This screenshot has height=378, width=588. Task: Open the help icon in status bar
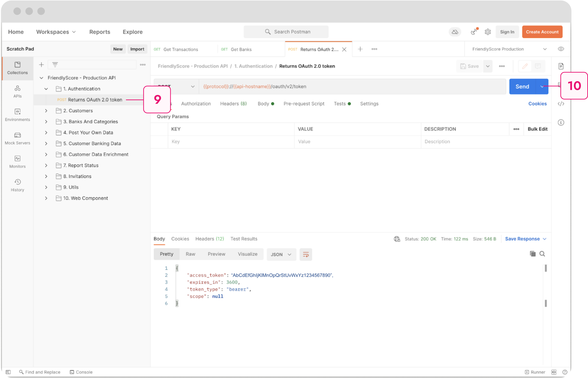pos(565,372)
